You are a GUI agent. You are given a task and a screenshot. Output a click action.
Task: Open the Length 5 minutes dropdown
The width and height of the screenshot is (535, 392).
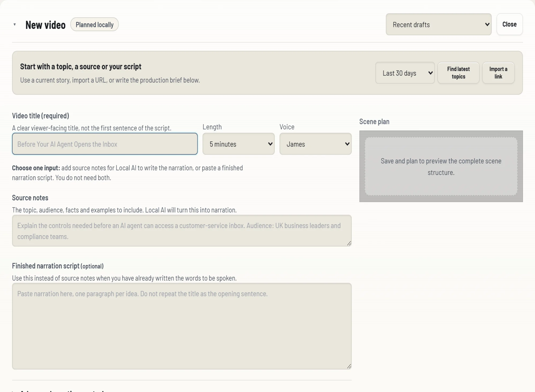tap(238, 144)
